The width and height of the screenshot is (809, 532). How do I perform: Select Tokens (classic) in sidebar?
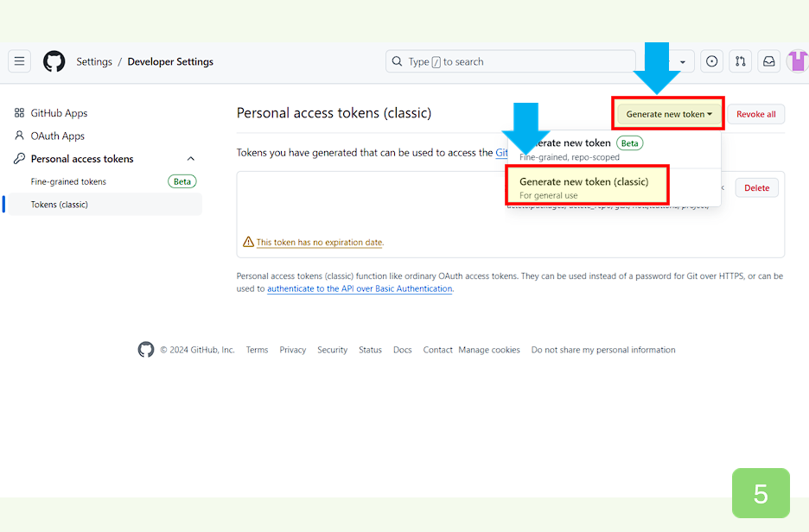point(105,204)
